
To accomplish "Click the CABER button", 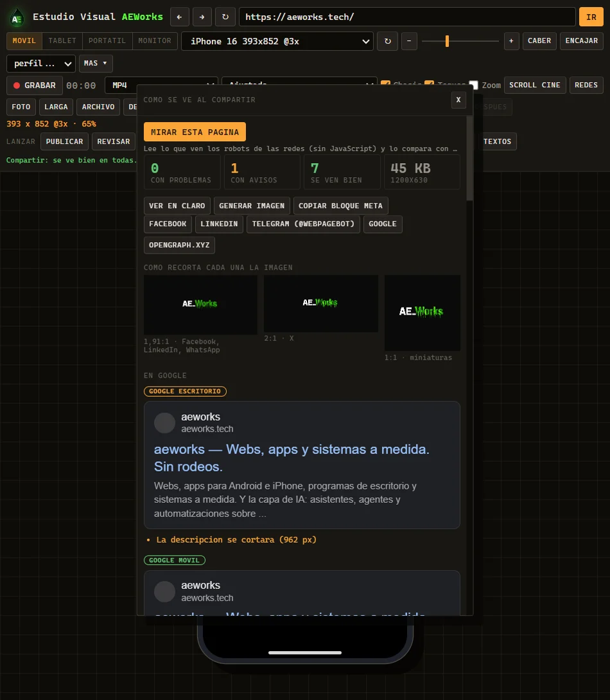I will (539, 40).
